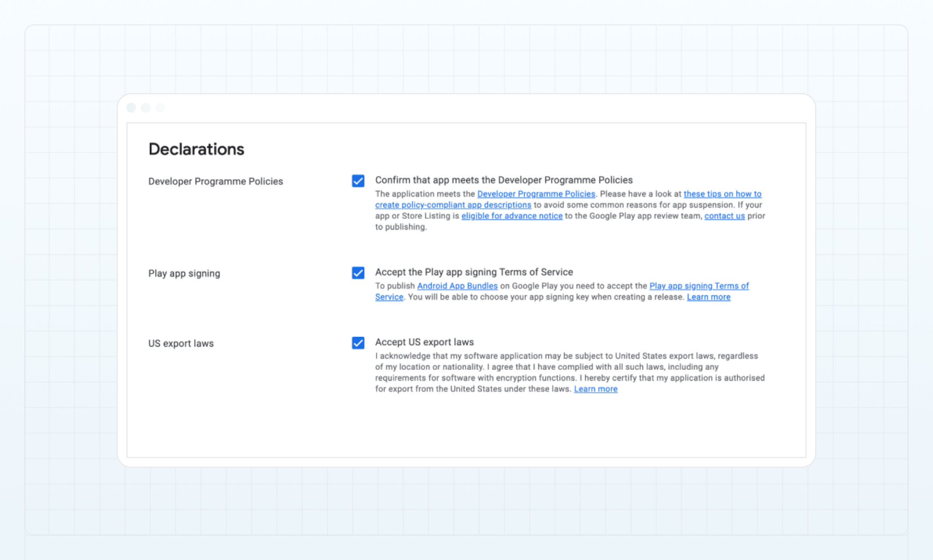The height and width of the screenshot is (560, 933).
Task: Click the second window control dot
Action: [146, 108]
